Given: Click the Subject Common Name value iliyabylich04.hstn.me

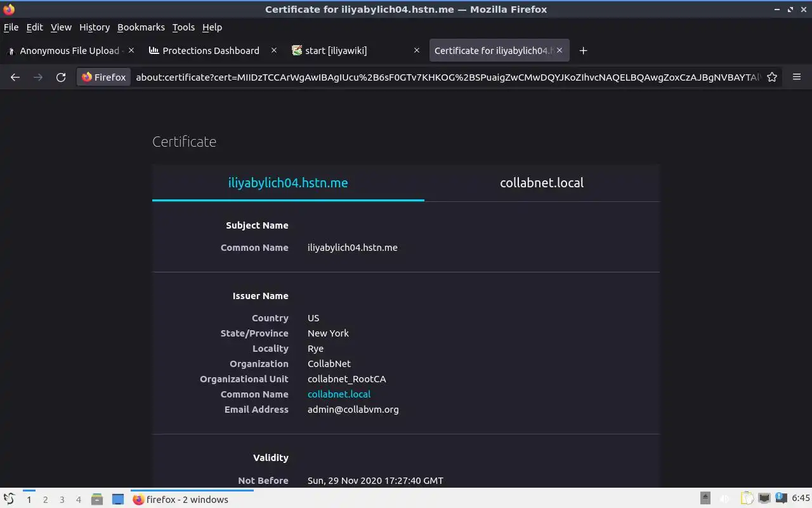Looking at the screenshot, I should [353, 248].
